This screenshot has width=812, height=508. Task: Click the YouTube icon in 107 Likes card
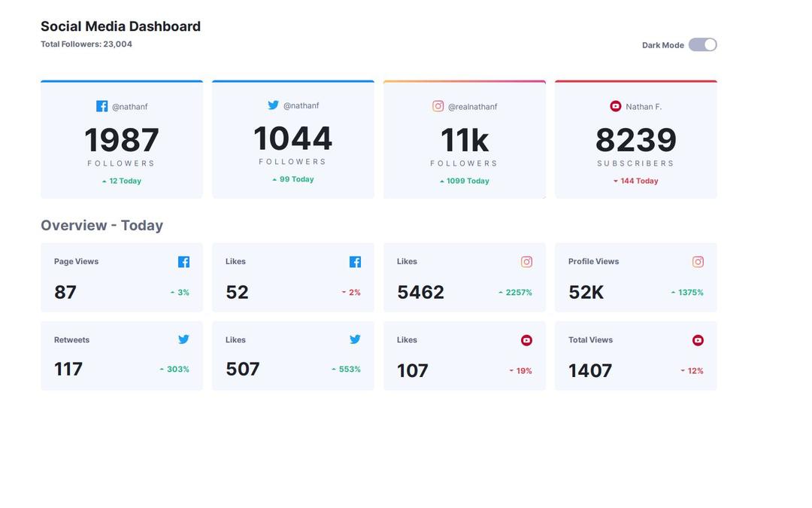526,340
